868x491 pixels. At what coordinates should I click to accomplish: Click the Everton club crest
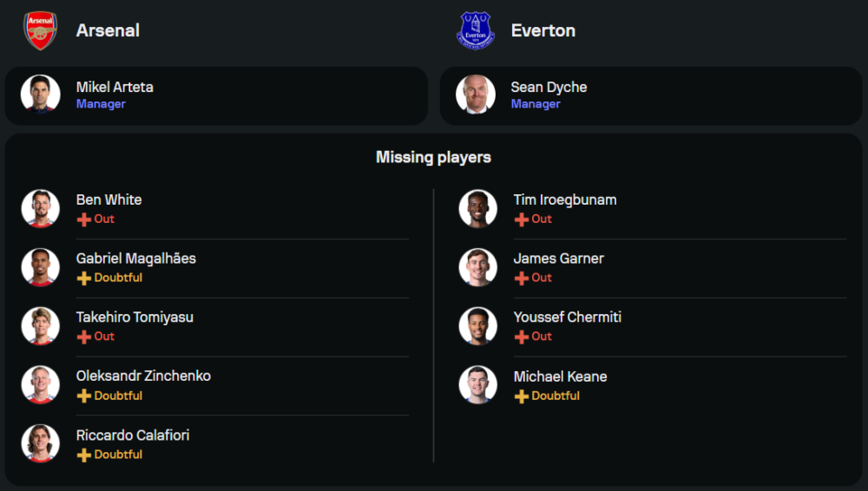pos(476,30)
